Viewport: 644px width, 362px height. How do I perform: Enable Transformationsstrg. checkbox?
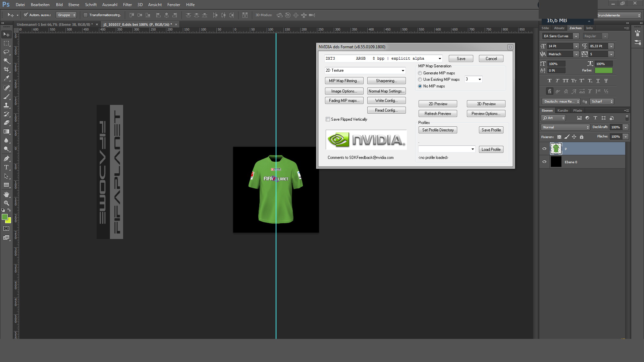tap(85, 15)
